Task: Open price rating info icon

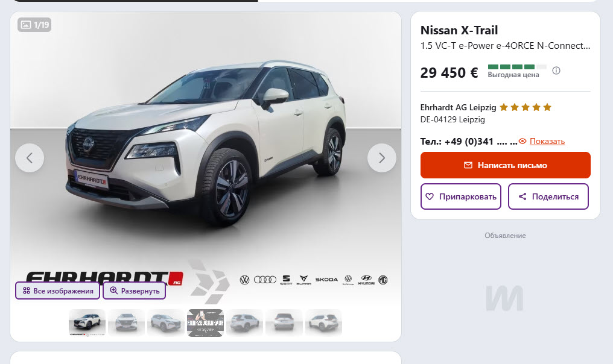Action: coord(556,71)
